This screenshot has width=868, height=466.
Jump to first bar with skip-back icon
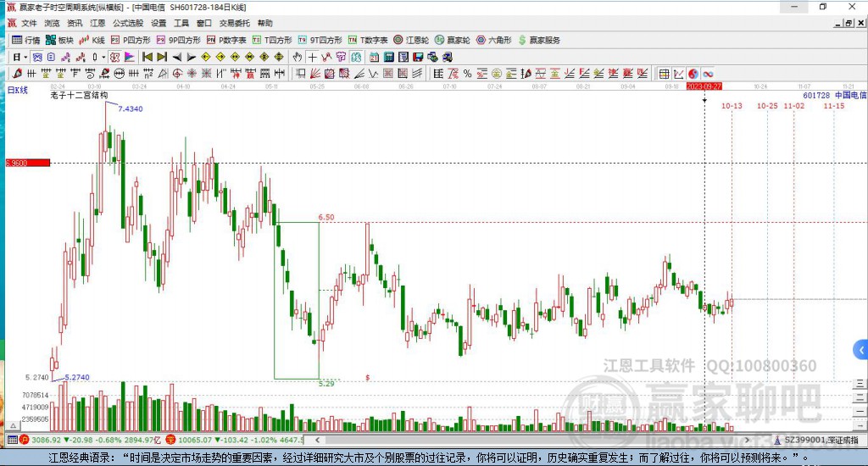(x=147, y=57)
